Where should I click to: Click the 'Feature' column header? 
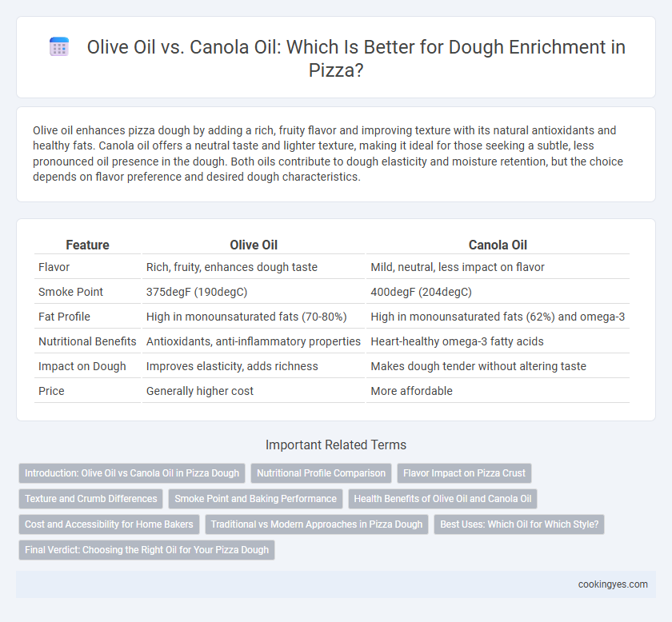point(87,245)
